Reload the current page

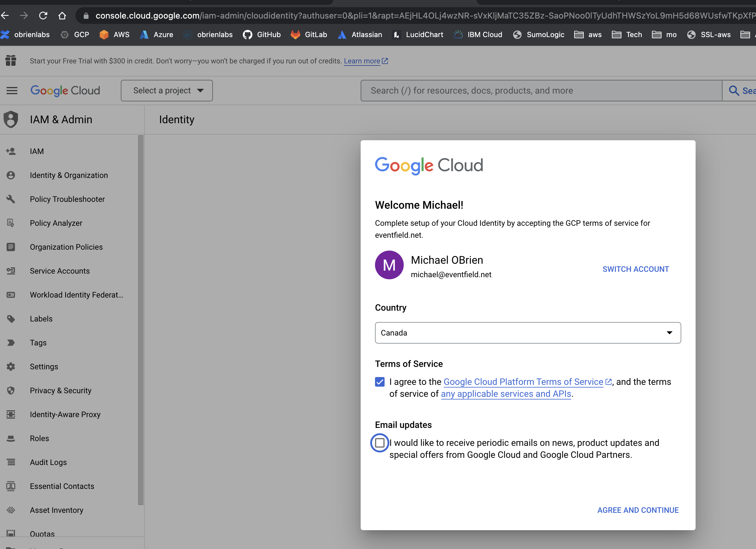pos(43,15)
